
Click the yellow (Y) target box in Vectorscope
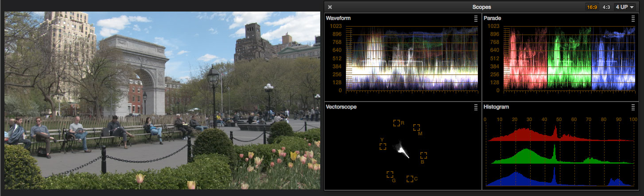[x=383, y=146]
